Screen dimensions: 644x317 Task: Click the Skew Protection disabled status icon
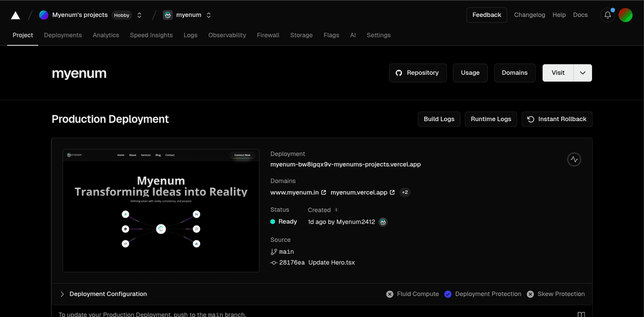coord(530,294)
